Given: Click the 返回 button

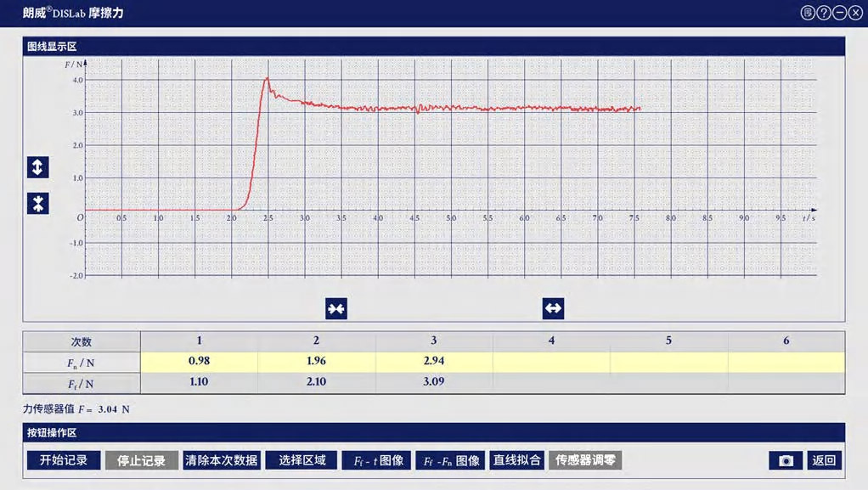Looking at the screenshot, I should [824, 460].
